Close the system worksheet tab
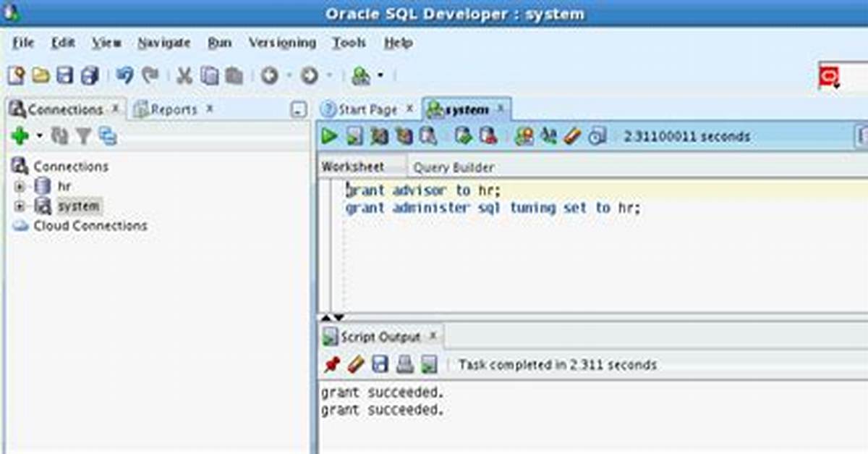This screenshot has width=868, height=454. click(x=501, y=109)
